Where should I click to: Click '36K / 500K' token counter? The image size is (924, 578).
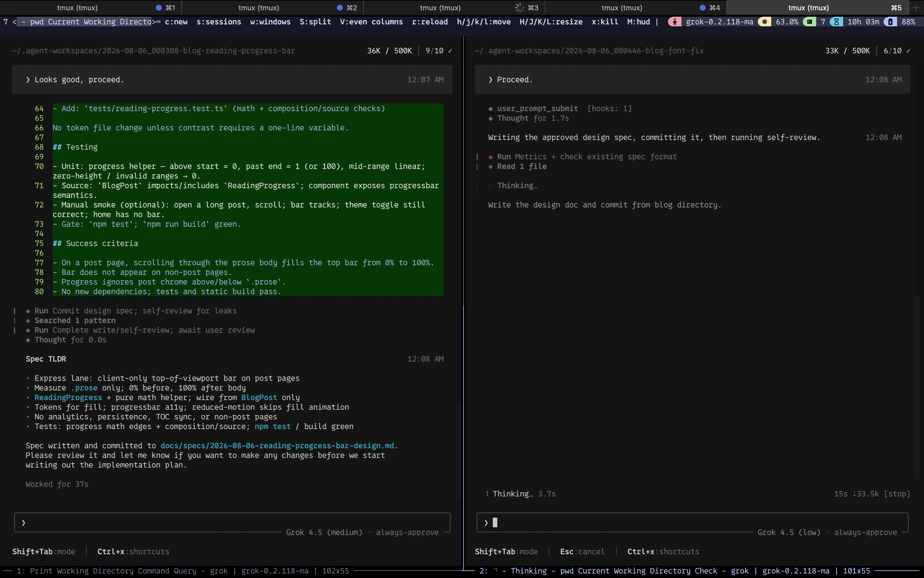pyautogui.click(x=389, y=51)
